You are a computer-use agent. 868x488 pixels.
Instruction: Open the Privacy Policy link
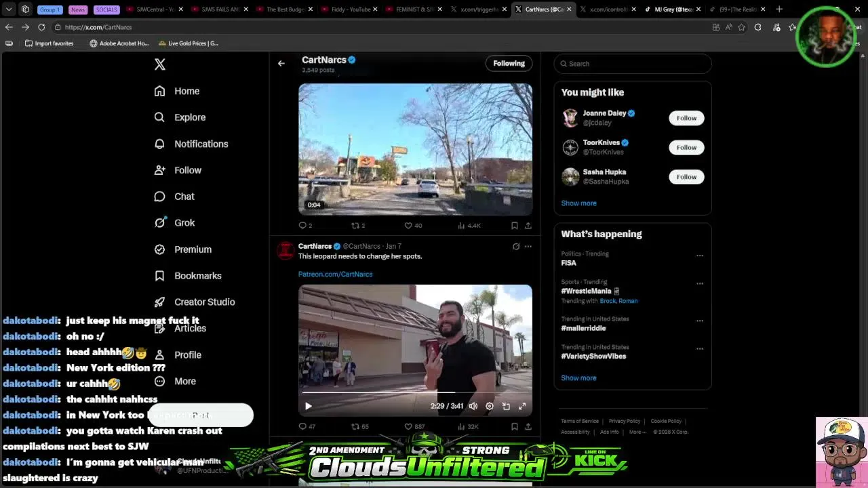(x=624, y=422)
